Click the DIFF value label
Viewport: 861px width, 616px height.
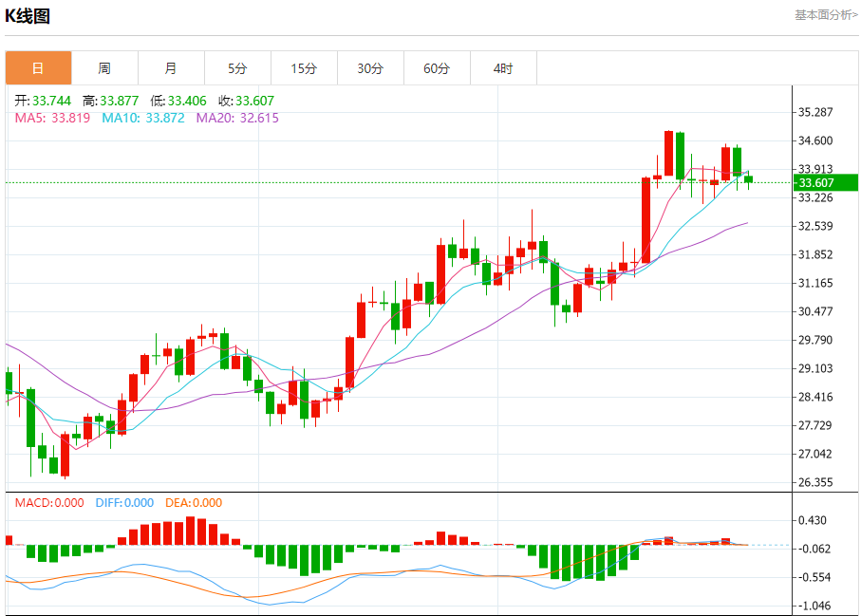coord(124,503)
